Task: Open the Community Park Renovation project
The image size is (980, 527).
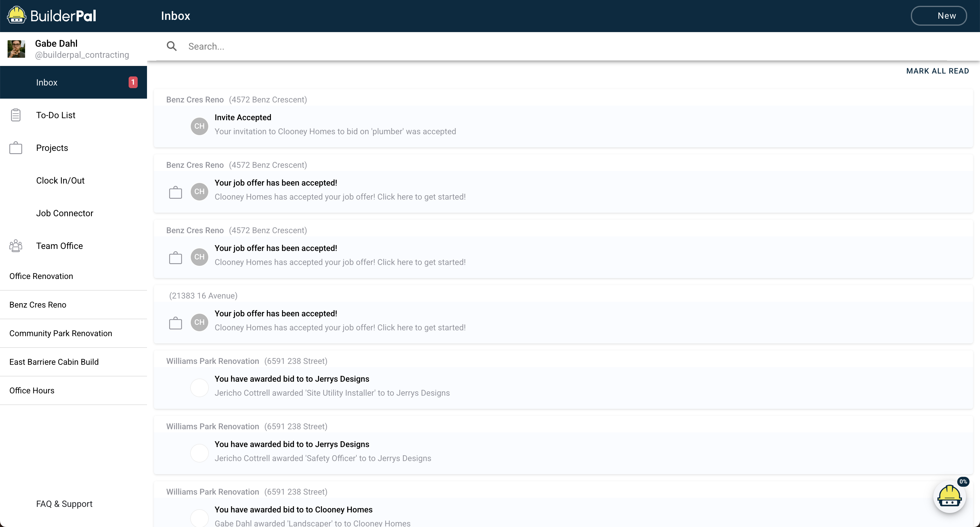Action: click(61, 333)
